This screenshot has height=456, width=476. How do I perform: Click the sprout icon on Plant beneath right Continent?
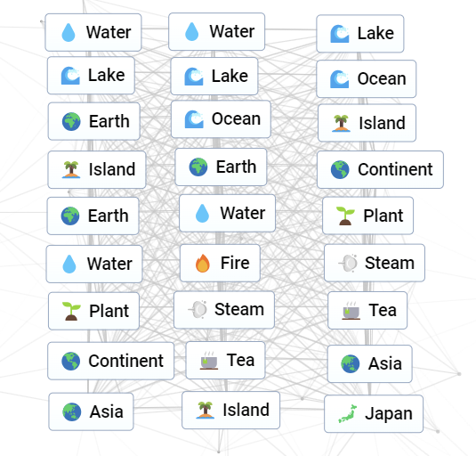(x=345, y=216)
